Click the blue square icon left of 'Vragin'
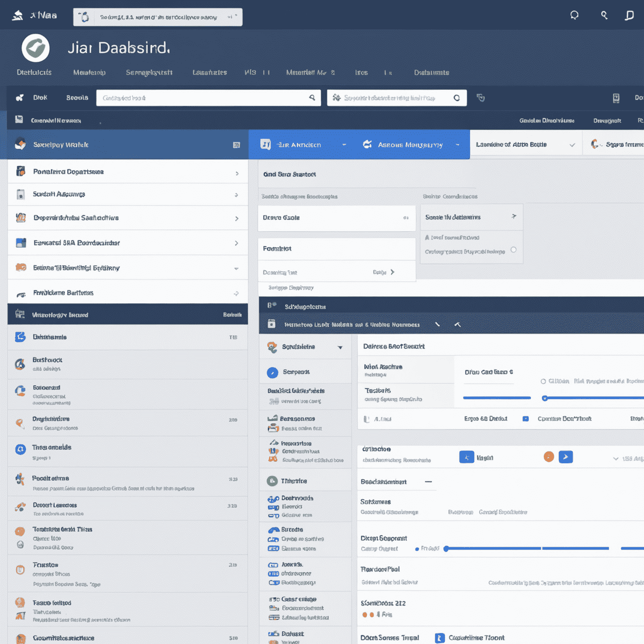 point(467,457)
